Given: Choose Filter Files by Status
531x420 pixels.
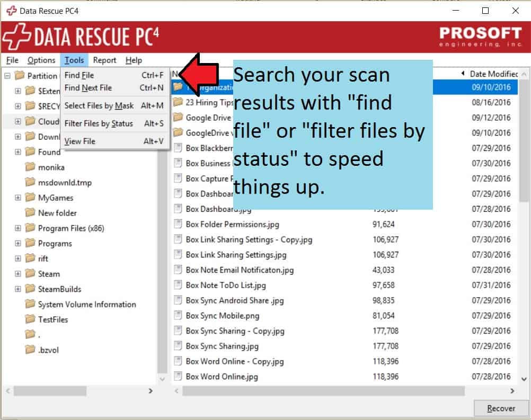Looking at the screenshot, I should coord(114,123).
